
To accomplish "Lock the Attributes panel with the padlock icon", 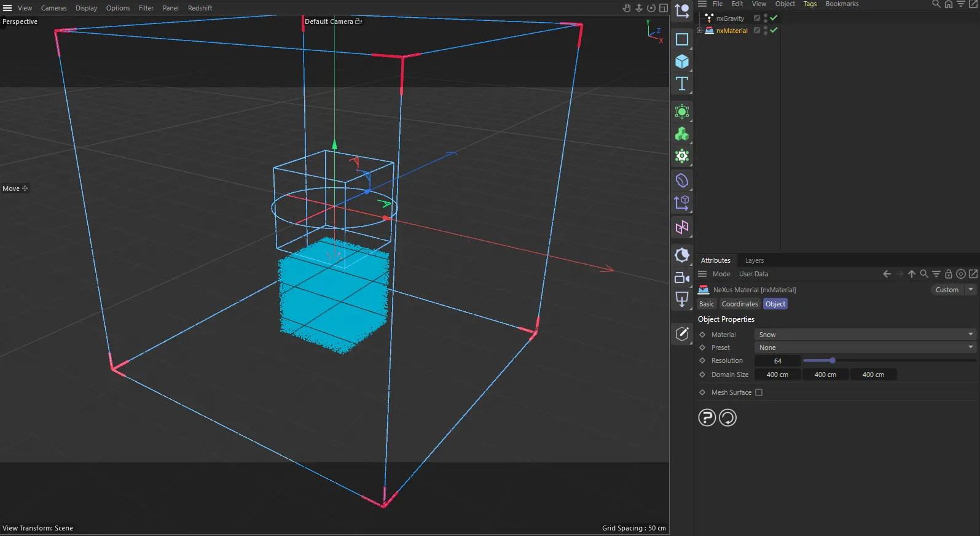I will (x=949, y=274).
